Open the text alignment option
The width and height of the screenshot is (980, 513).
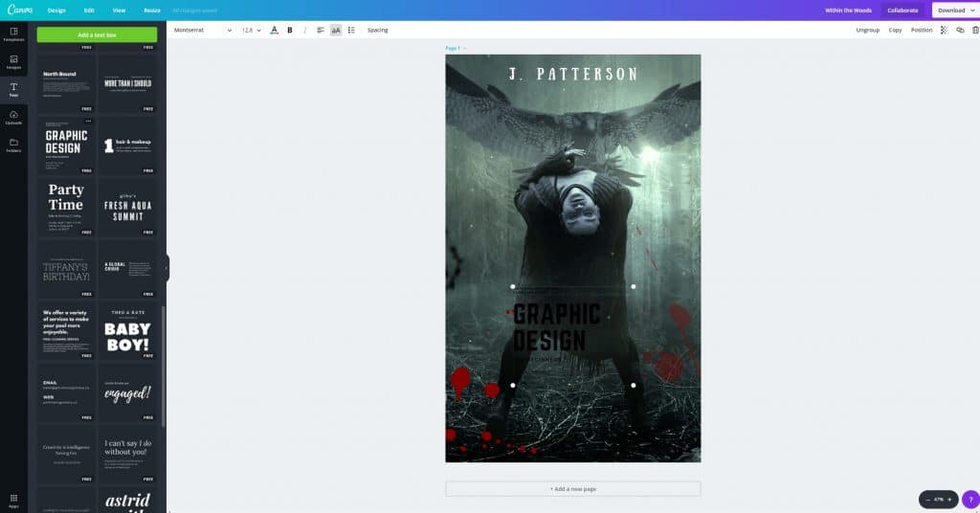tap(321, 30)
